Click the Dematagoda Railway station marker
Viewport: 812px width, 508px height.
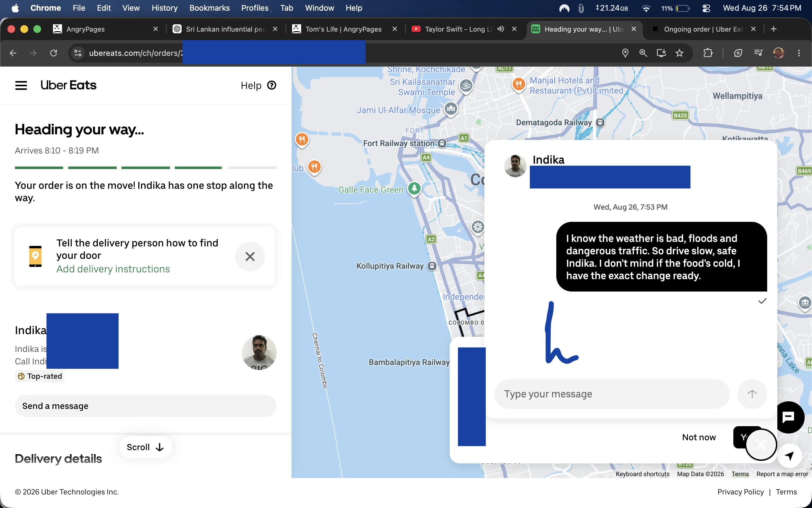(x=600, y=123)
